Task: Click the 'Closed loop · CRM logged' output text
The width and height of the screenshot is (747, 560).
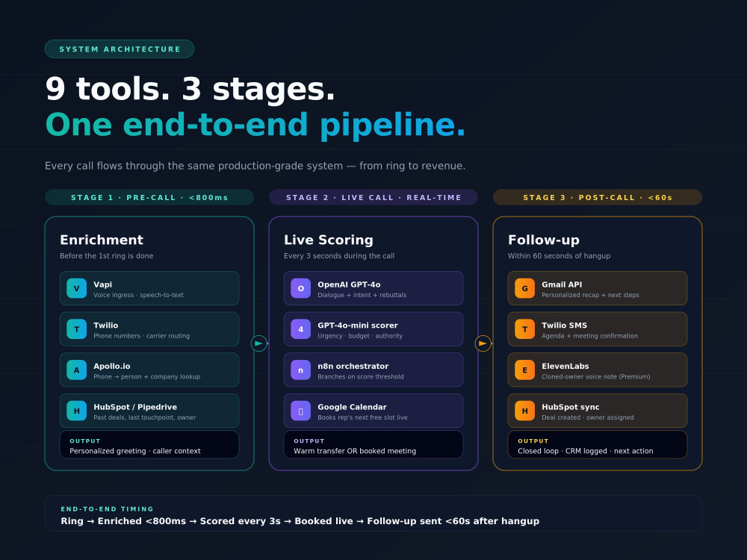Action: click(586, 451)
